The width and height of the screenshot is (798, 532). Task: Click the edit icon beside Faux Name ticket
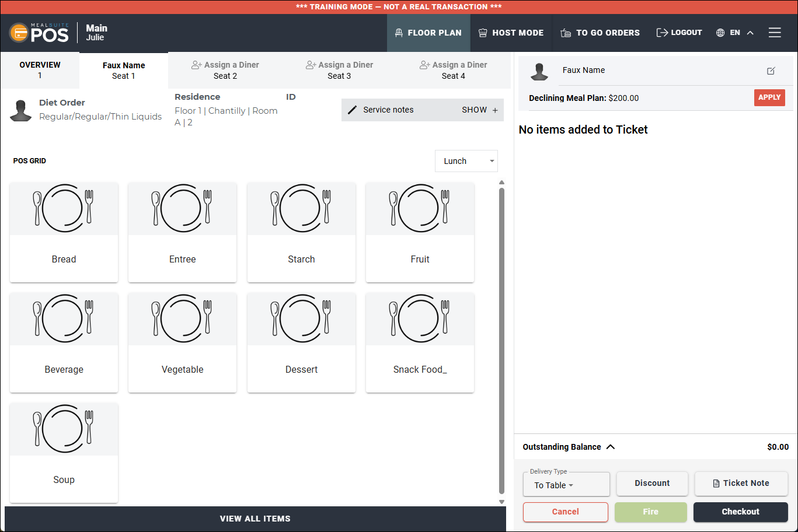coord(771,71)
